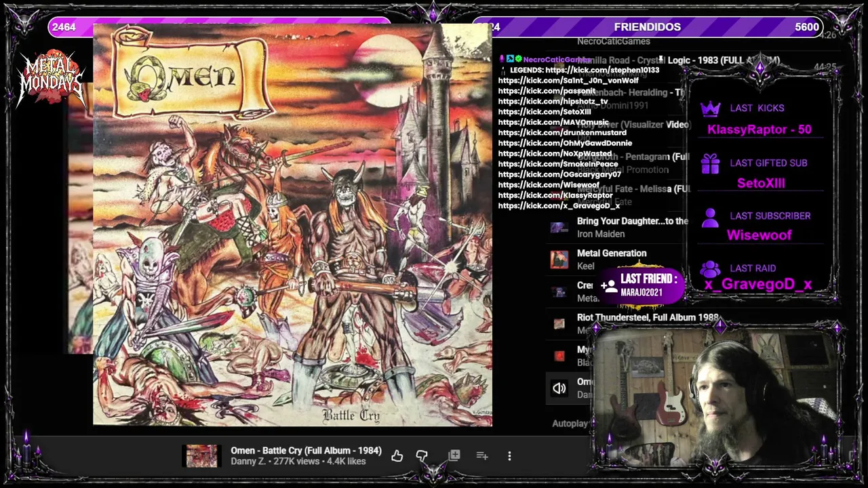Click the 'FRIENDIDOS' goal label
Viewport: 868px width, 488px height.
647,27
